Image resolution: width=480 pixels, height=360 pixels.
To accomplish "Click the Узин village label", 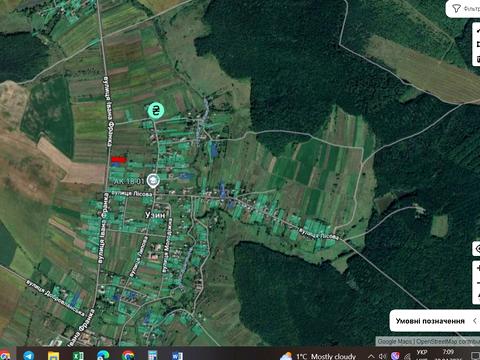I will pos(155,215).
